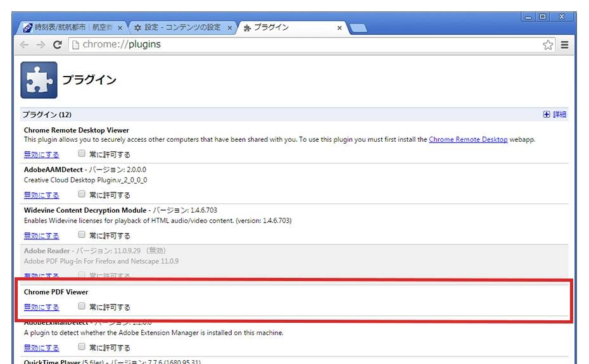Minimize the Chrome window

(x=529, y=17)
